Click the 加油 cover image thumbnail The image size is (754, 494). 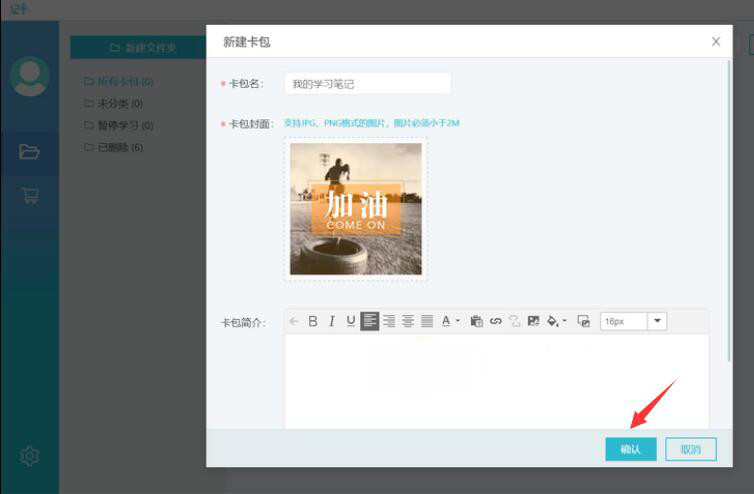(356, 208)
